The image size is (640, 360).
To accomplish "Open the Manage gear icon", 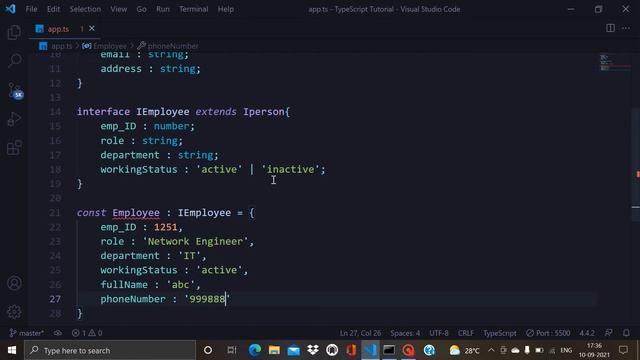I will 14,312.
